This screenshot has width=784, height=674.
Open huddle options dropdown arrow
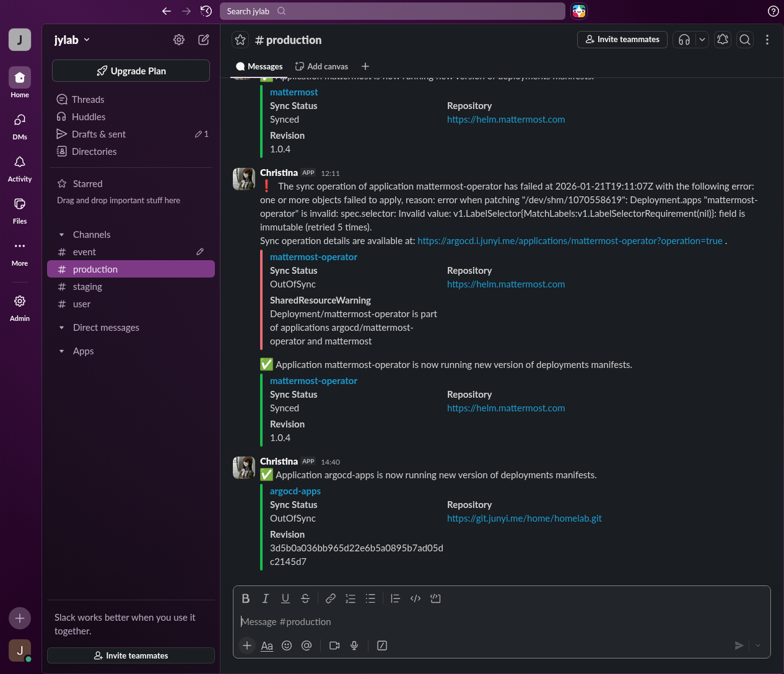pos(702,40)
